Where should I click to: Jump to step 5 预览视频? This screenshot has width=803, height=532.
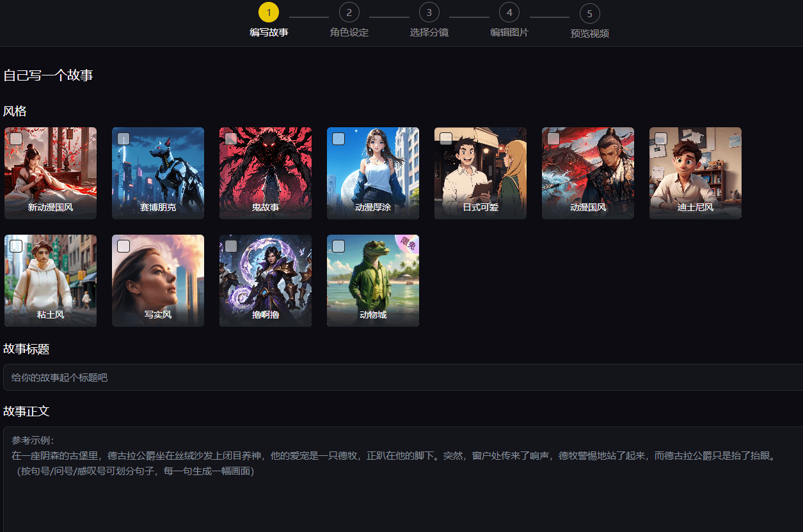pos(589,13)
